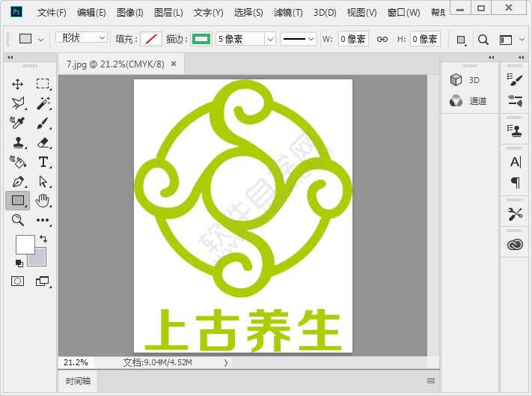Viewport: 532px width, 396px height.
Task: Activate the Horizontal Type tool
Action: pyautogui.click(x=43, y=162)
